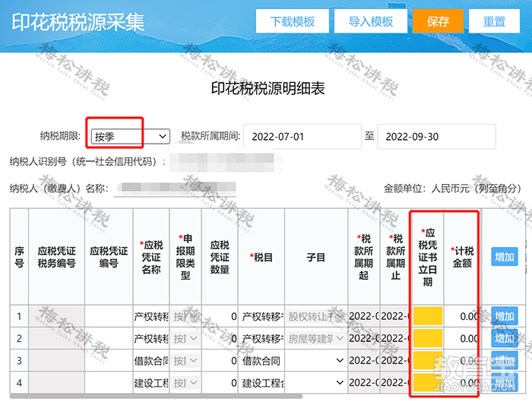
Task: Click the 下载模板 button
Action: click(292, 21)
